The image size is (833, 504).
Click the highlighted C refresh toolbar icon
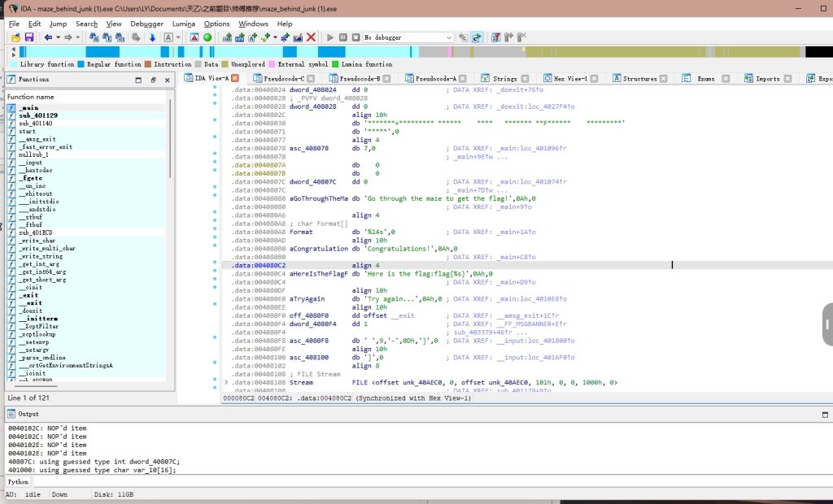[x=477, y=37]
